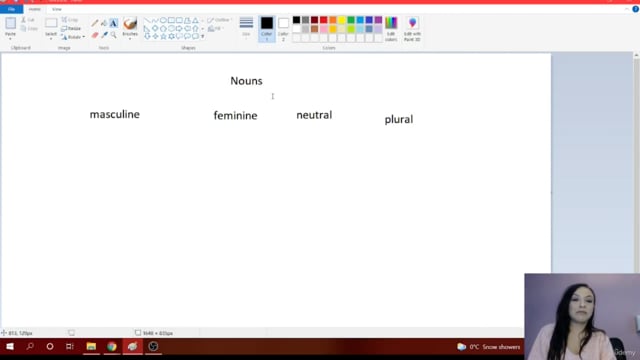This screenshot has height=360, width=640.
Task: Click the Crop tool
Action: click(x=70, y=20)
